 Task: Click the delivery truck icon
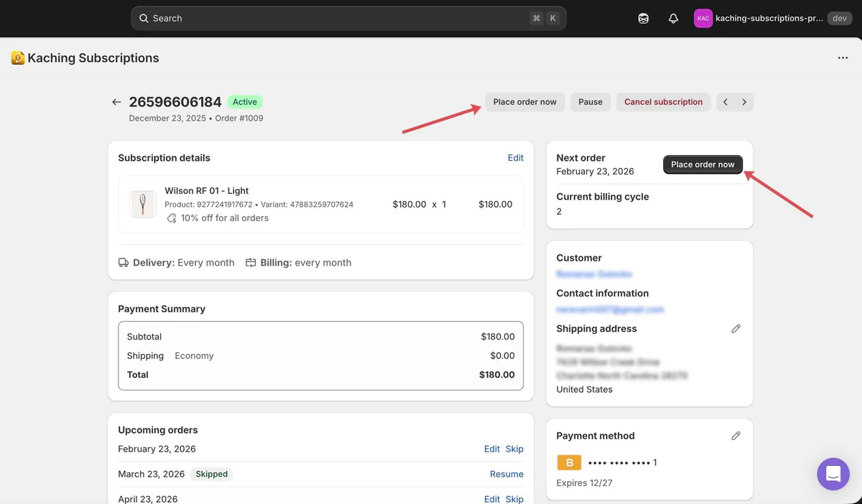pos(124,263)
